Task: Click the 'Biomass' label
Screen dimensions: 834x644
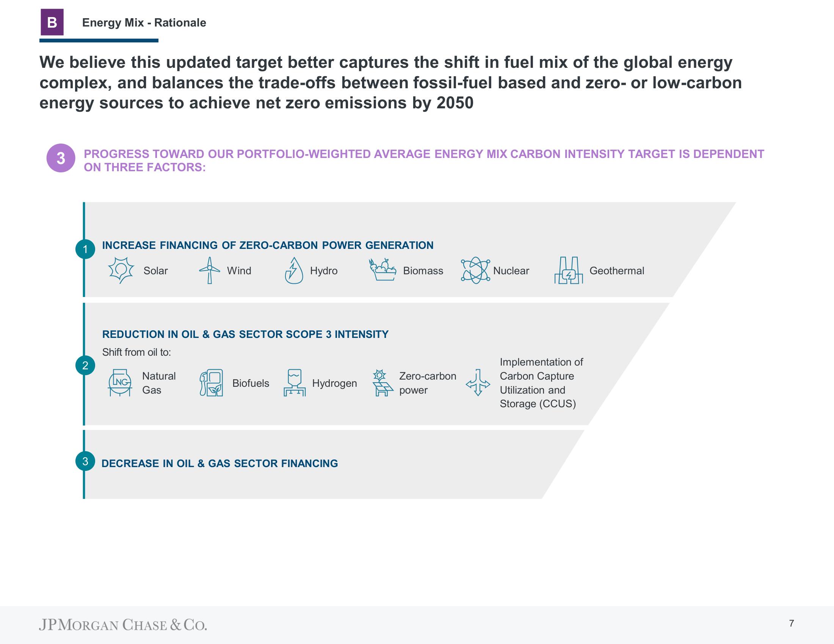Action: coord(423,270)
